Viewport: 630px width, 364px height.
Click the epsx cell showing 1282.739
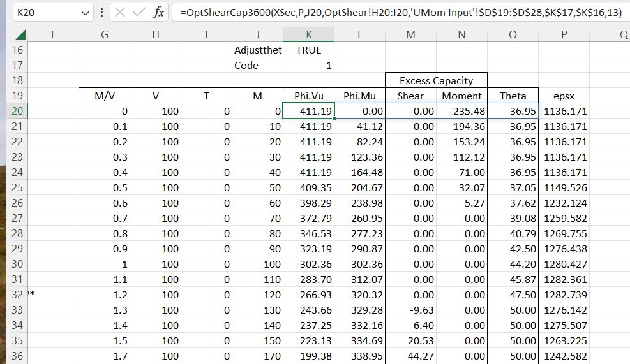564,295
